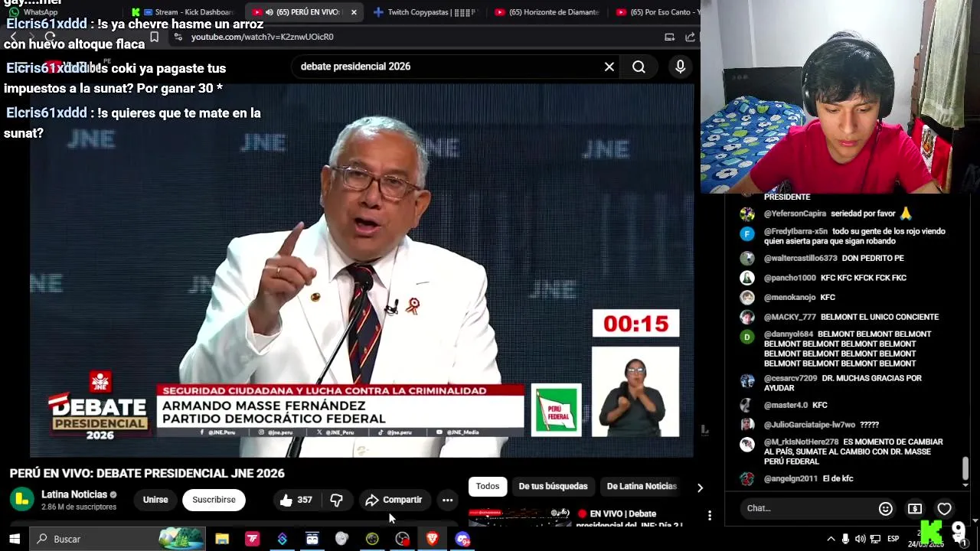Select the De Latina Noticias chip
This screenshot has width=980, height=551.
click(x=642, y=486)
